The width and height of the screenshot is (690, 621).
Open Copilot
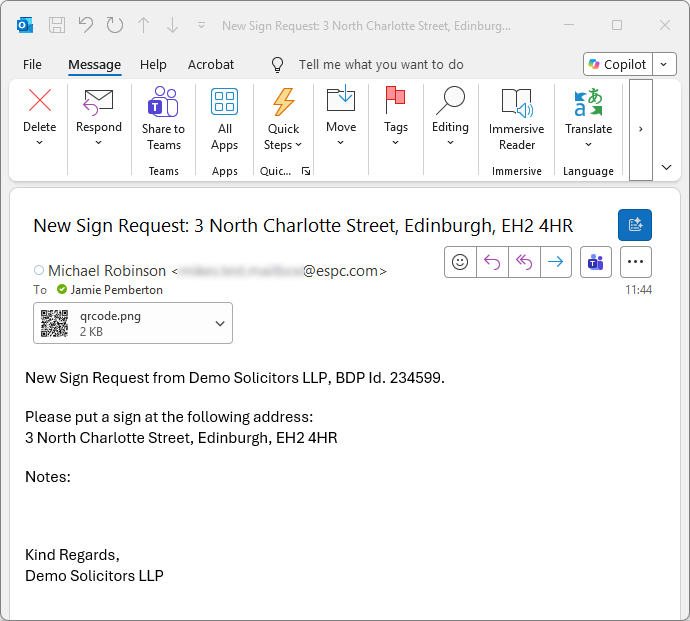618,65
